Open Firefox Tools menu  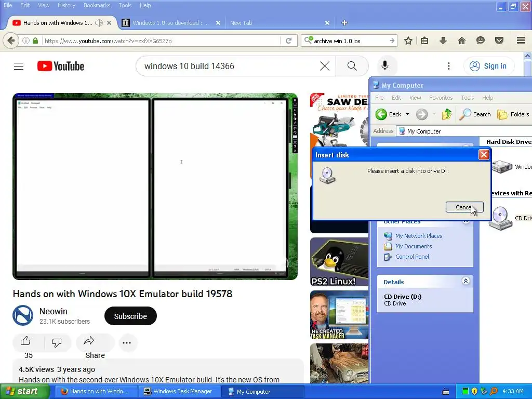tap(125, 5)
